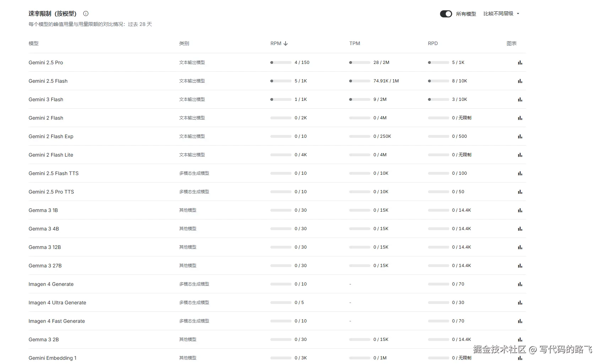This screenshot has width=602, height=364.
Task: Click the RPD column header
Action: click(x=433, y=43)
